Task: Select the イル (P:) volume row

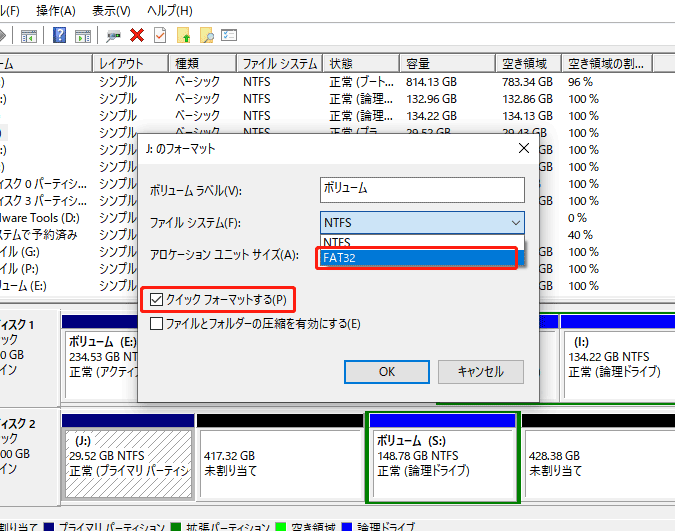Action: (19, 269)
